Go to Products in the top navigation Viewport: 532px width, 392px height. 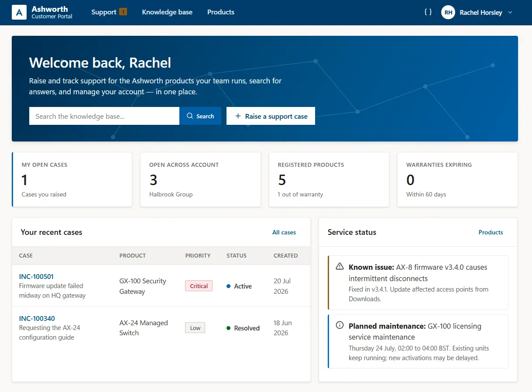tap(221, 12)
